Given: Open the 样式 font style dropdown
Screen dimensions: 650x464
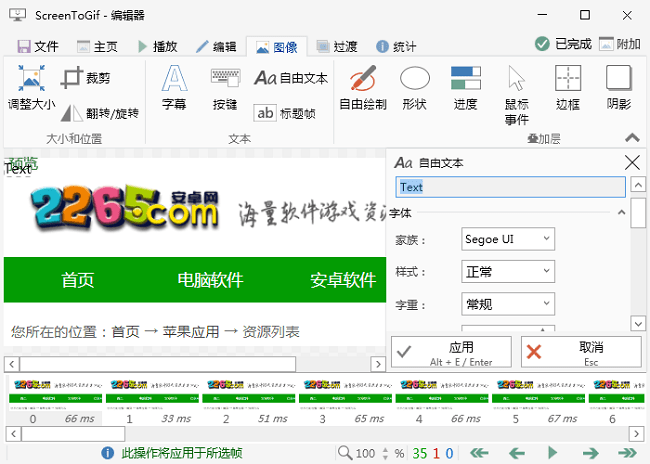Looking at the screenshot, I should click(x=508, y=271).
